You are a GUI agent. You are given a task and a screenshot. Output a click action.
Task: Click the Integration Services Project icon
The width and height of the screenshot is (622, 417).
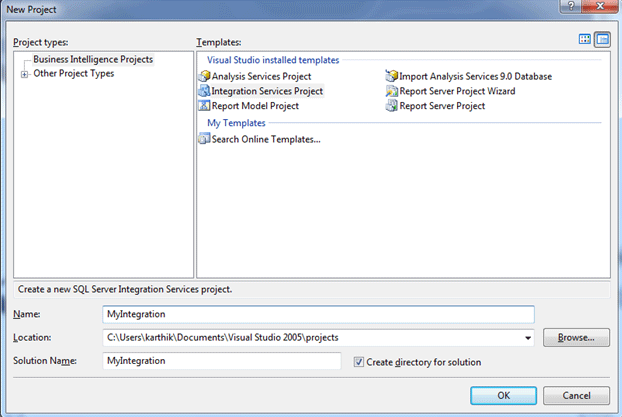(x=204, y=91)
